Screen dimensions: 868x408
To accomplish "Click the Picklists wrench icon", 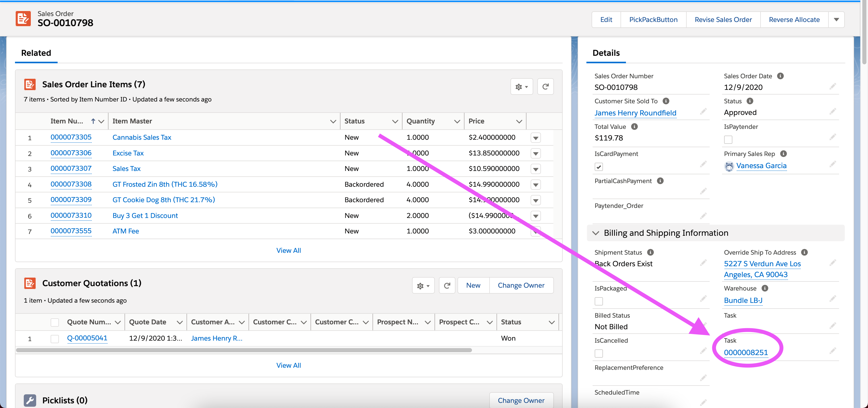I will (x=30, y=400).
